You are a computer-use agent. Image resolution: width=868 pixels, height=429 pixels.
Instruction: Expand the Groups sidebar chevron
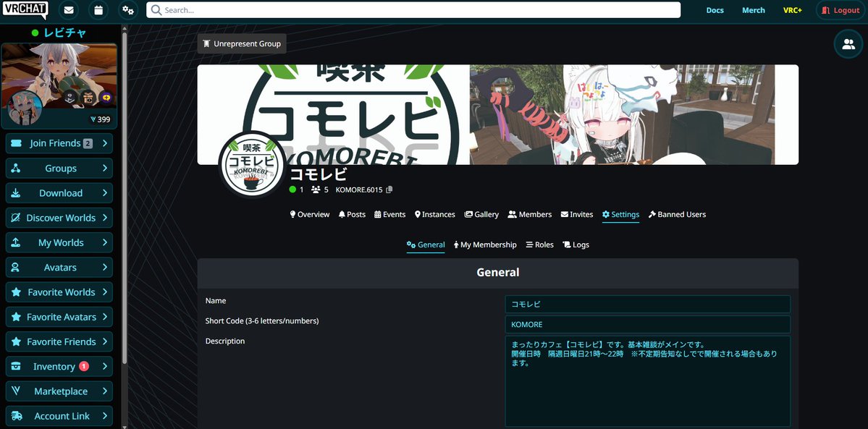click(x=105, y=169)
